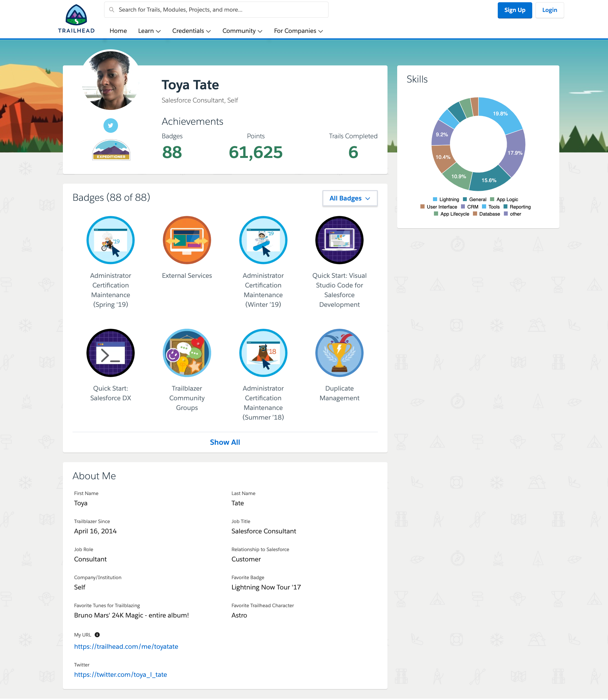Toggle Tools legend entry
The image size is (608, 700).
tap(491, 207)
